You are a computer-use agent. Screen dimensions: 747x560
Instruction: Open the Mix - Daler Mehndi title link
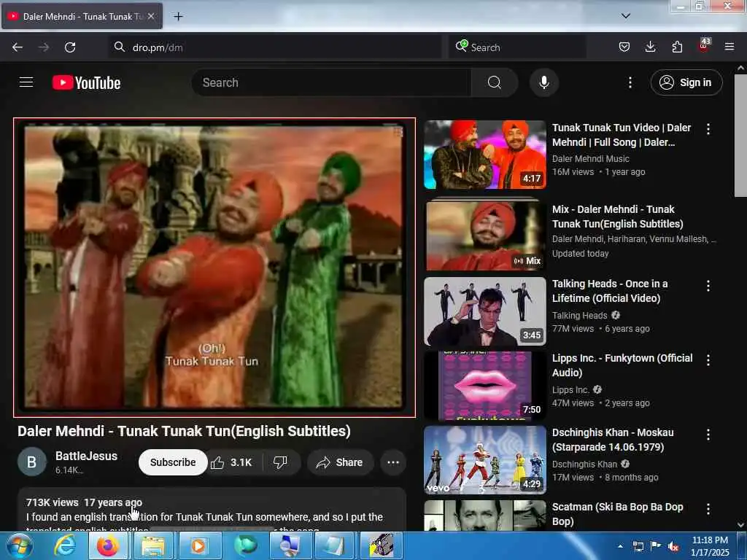click(617, 216)
